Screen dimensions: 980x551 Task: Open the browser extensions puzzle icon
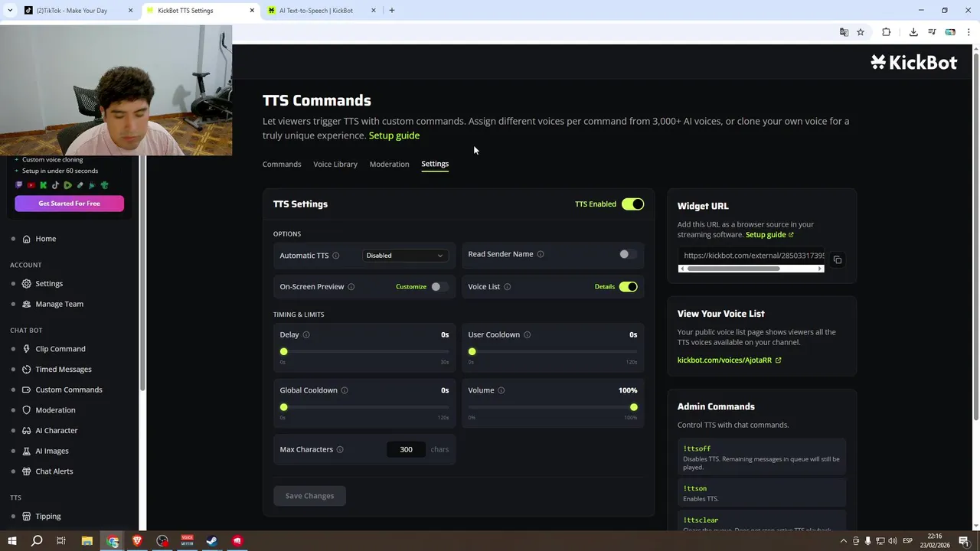pos(887,32)
